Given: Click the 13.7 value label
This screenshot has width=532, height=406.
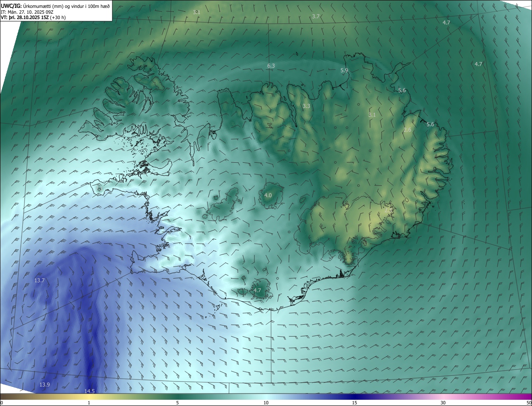Looking at the screenshot, I should pyautogui.click(x=39, y=281).
